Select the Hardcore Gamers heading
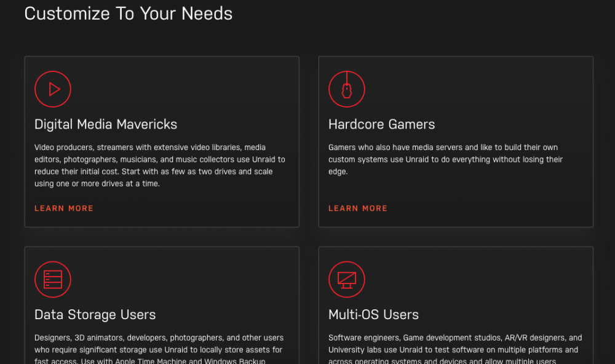The width and height of the screenshot is (615, 364). point(382,124)
